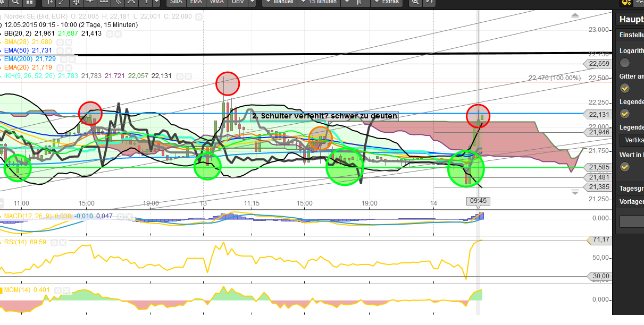Click the 09:45 time cursor marker
The height and width of the screenshot is (325, 644).
pos(478,201)
